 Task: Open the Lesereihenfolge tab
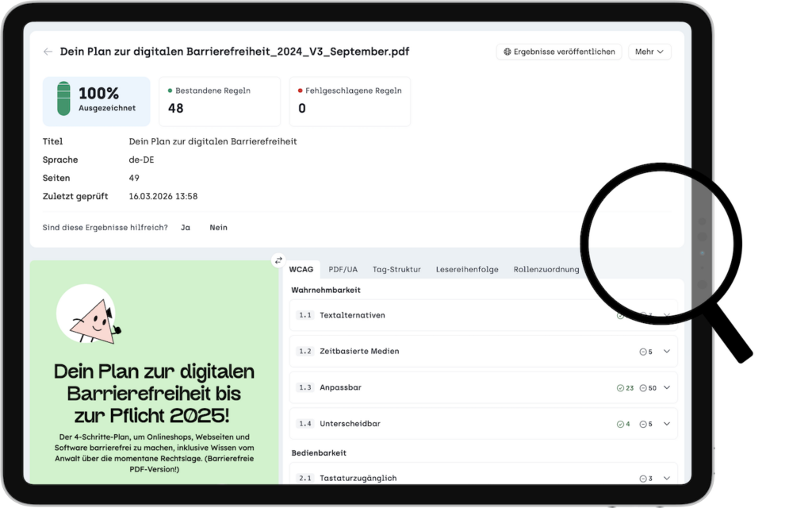point(467,269)
